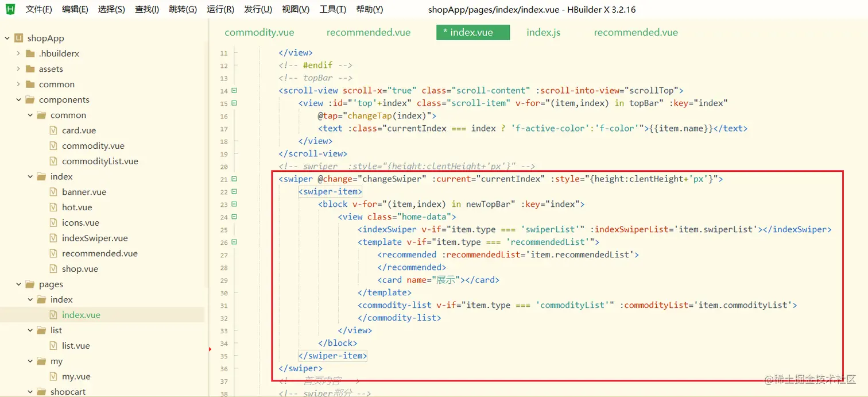This screenshot has width=868, height=397.
Task: Expand the .hbuilderx folder
Action: (x=18, y=53)
